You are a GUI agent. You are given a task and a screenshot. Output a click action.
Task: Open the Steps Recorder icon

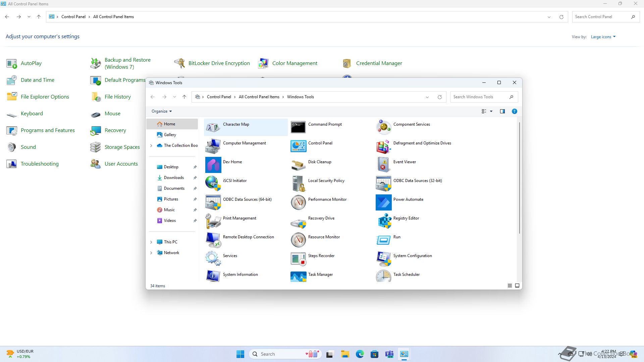[298, 259]
